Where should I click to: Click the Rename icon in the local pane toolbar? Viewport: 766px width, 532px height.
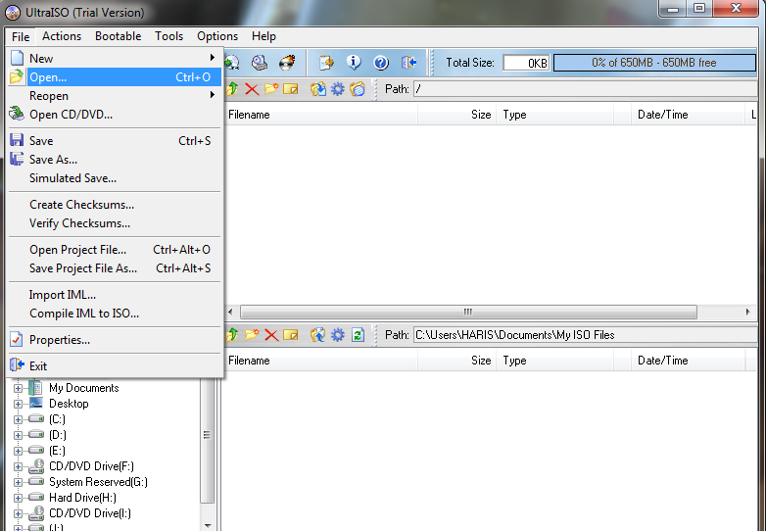(291, 335)
